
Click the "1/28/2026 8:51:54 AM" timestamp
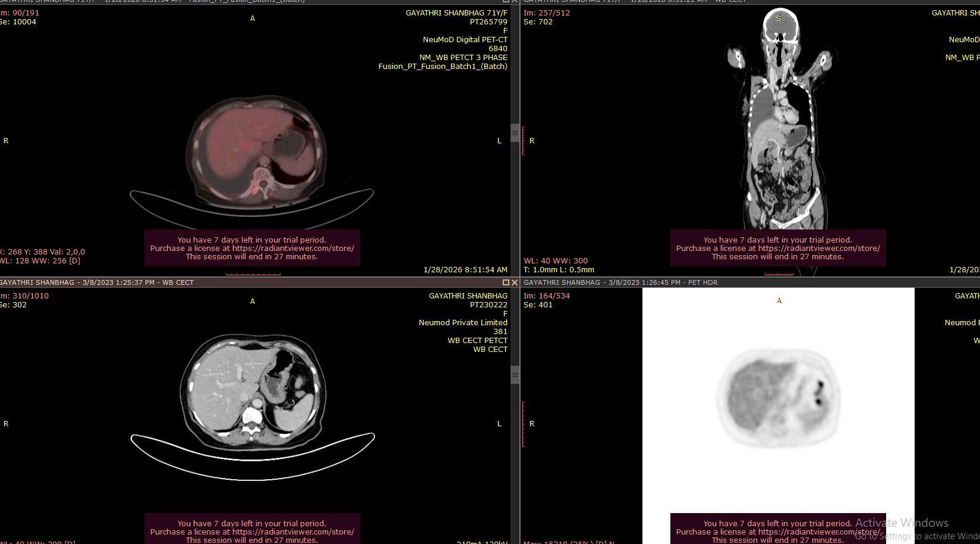[465, 269]
